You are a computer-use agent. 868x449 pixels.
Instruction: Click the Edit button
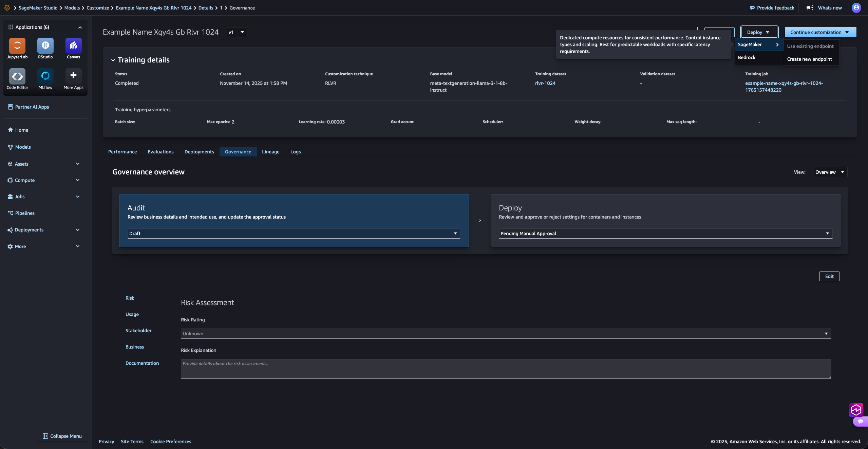(829, 276)
